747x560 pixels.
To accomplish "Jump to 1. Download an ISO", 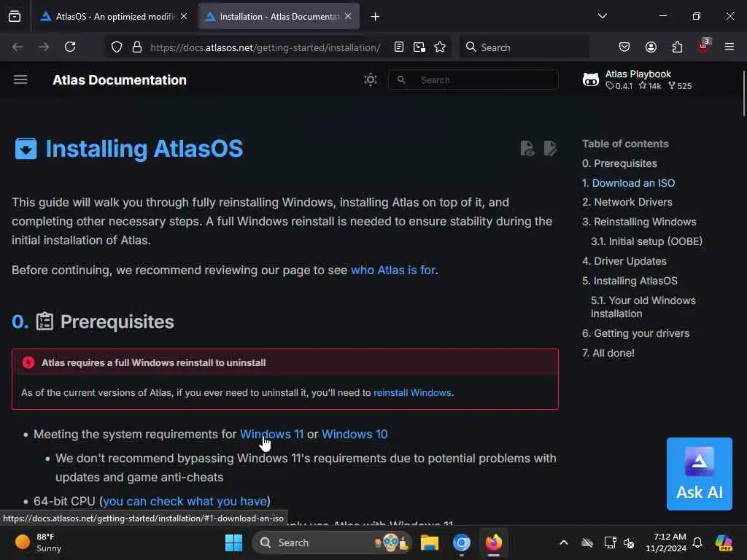I will (x=628, y=183).
